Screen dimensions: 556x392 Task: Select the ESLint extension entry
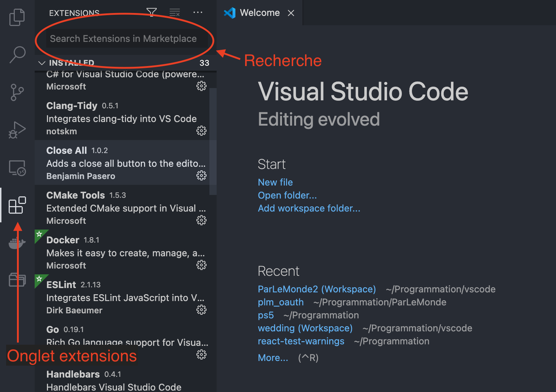pyautogui.click(x=122, y=297)
